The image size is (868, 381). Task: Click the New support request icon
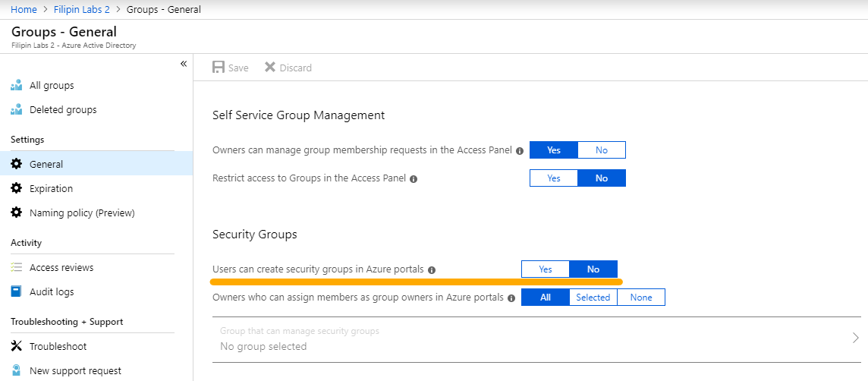pyautogui.click(x=16, y=370)
